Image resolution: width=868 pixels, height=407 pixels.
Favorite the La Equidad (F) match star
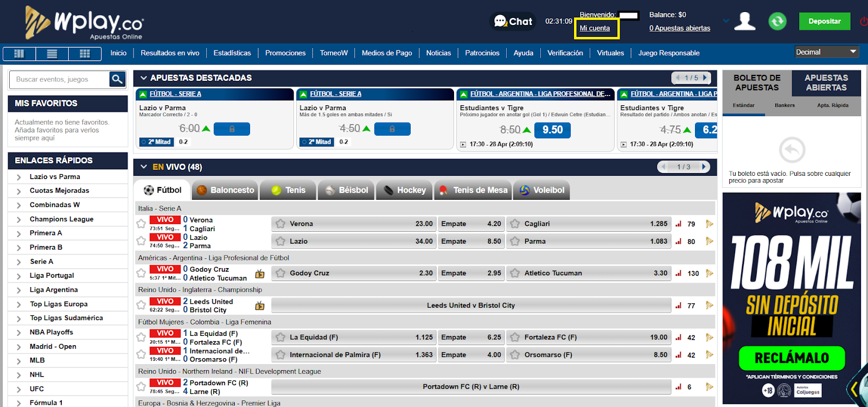tap(141, 337)
